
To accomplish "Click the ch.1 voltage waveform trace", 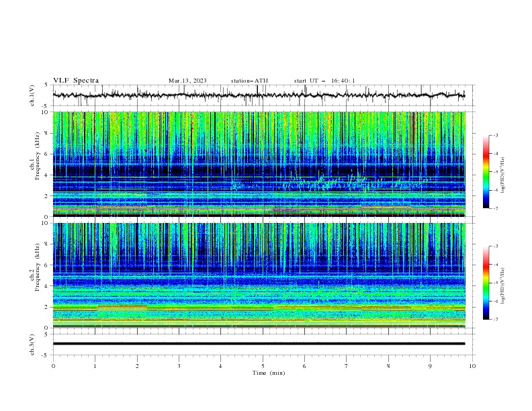I will 259,95.
